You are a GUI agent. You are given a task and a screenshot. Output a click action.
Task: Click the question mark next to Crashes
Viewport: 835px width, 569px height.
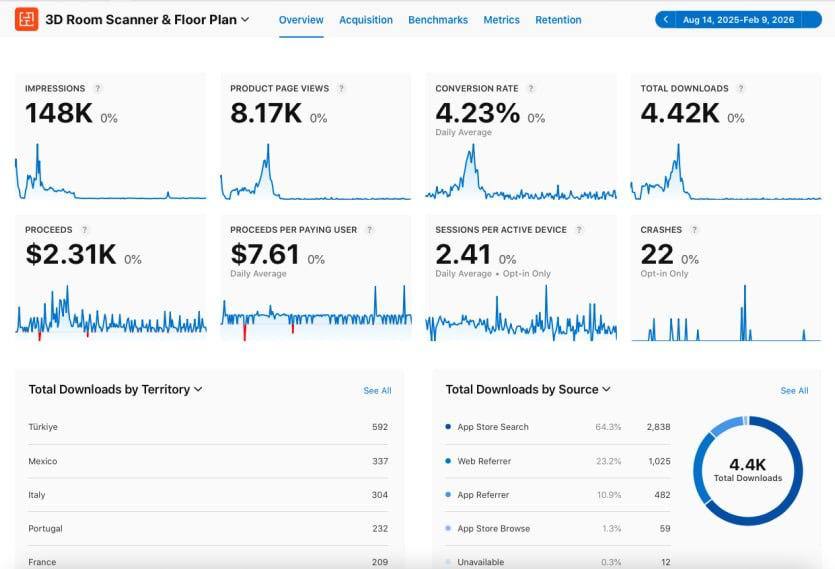tap(694, 230)
